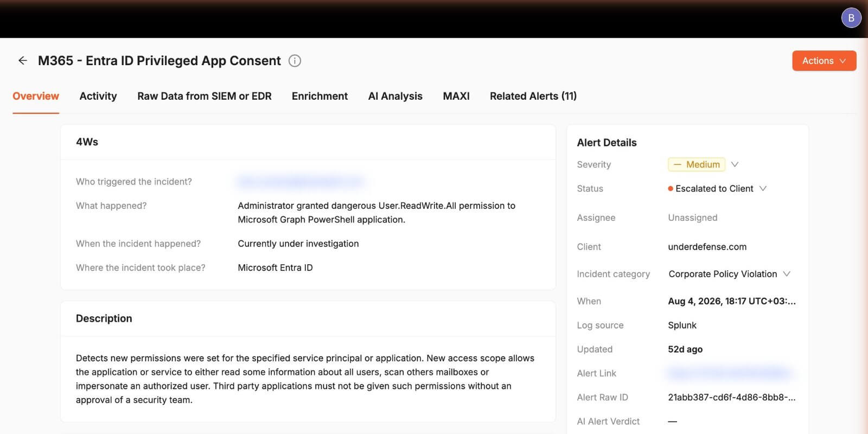Go back using the left arrow icon
Screen dimensions: 868x434
point(22,61)
